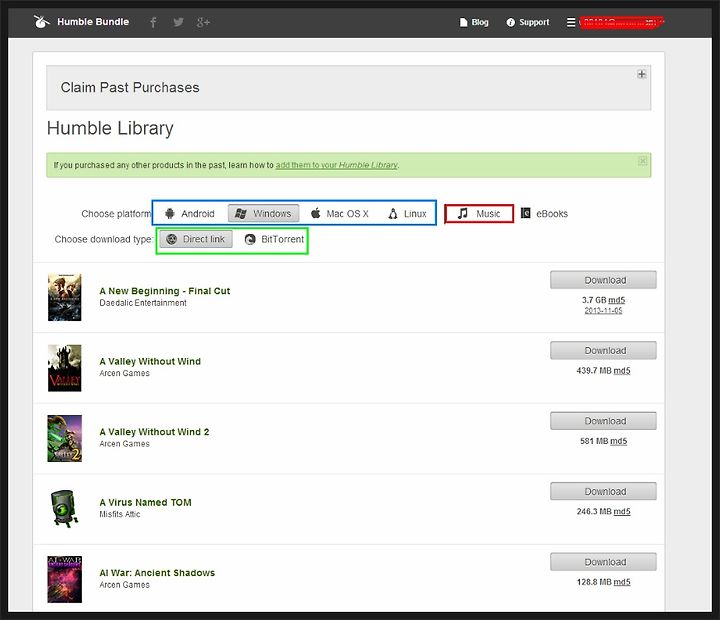Download A Valley Without Wind
Image resolution: width=720 pixels, height=620 pixels.
(603, 350)
